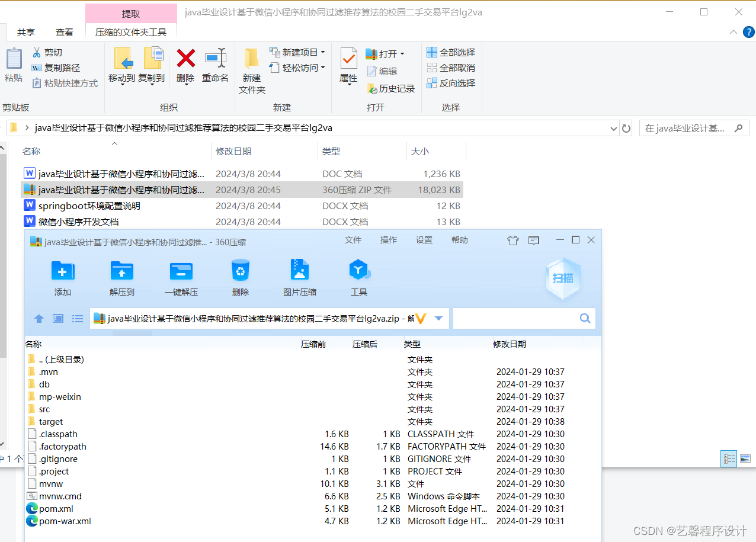
Task: Click the search magnifier in 360压缩
Action: click(585, 319)
